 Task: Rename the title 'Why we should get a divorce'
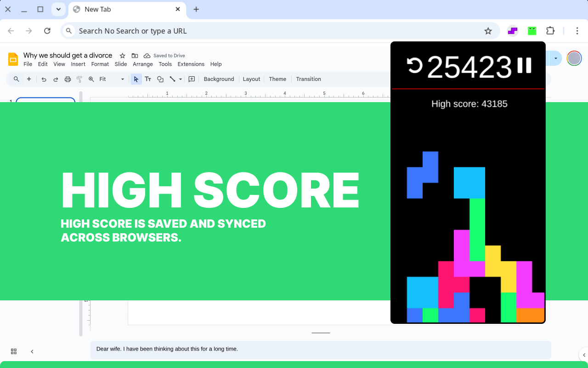coord(68,56)
